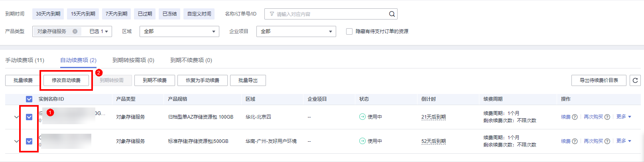Switch to 手动续费项 tab
Viewport: 644px width, 162px height.
tap(25, 60)
